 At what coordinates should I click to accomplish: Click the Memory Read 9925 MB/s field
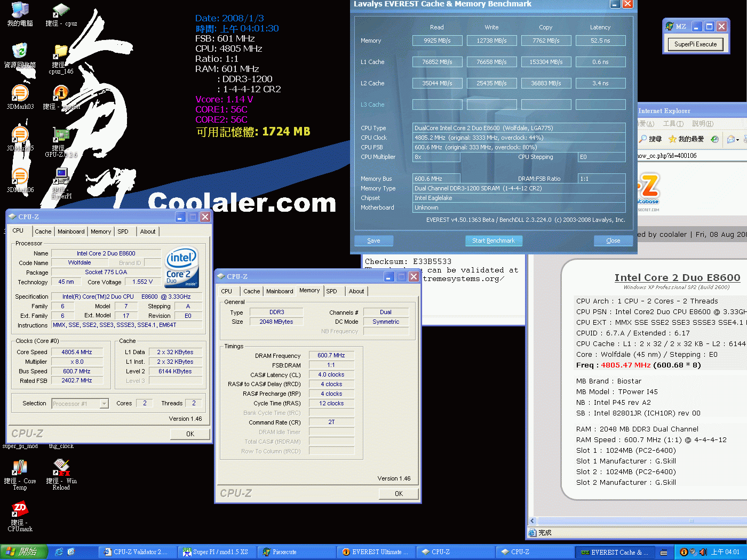coord(437,41)
